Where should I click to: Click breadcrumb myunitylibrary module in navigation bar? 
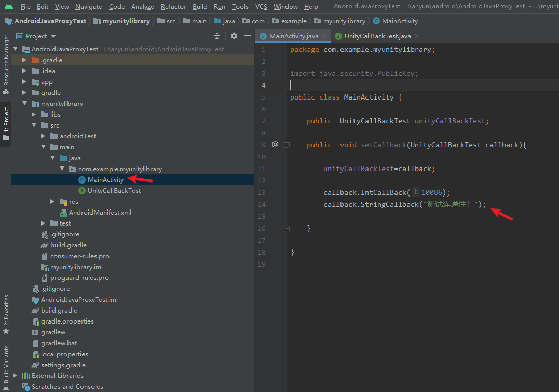(126, 21)
